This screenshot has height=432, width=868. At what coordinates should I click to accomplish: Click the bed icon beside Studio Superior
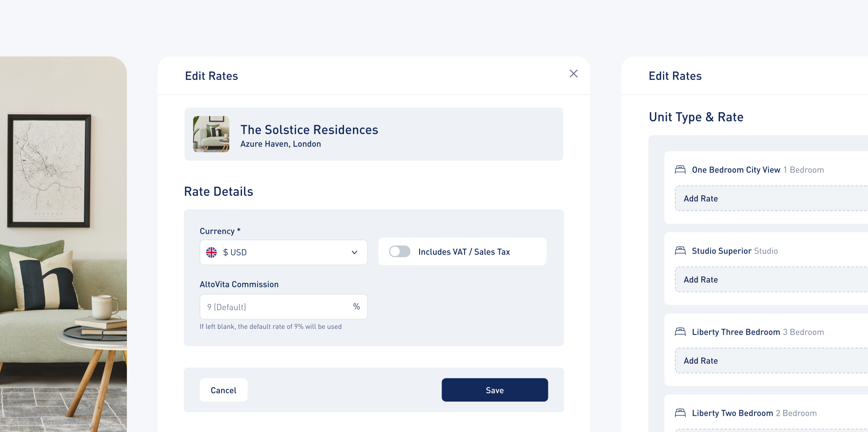tap(681, 251)
